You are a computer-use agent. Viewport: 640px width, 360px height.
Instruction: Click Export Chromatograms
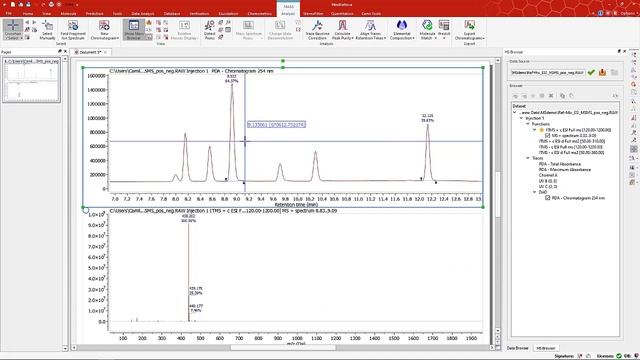click(469, 29)
